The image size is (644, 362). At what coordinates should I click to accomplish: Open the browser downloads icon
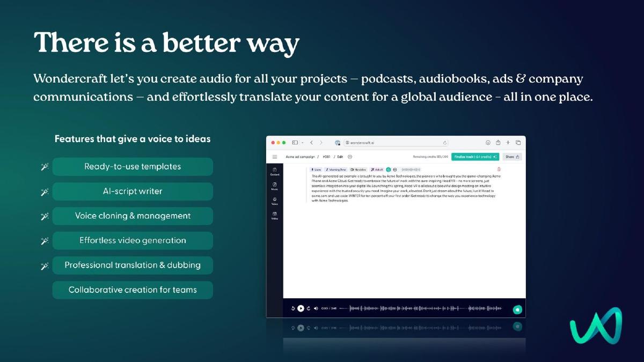pyautogui.click(x=488, y=143)
